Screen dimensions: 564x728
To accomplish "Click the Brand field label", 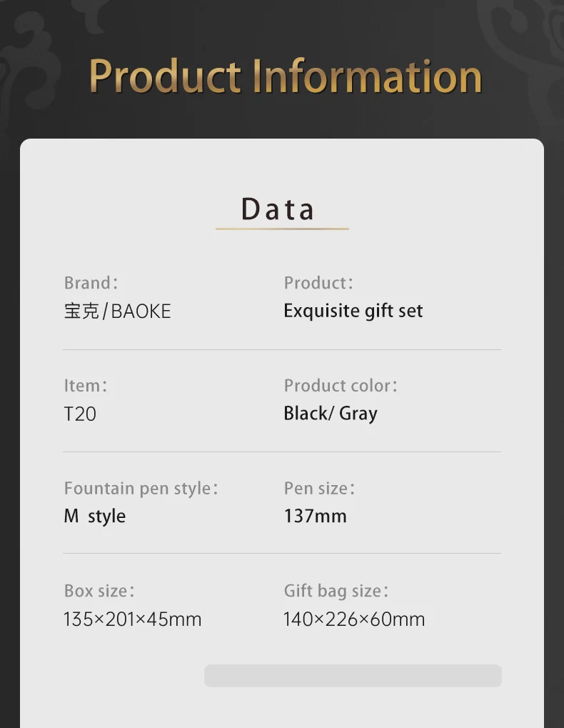I will point(90,283).
